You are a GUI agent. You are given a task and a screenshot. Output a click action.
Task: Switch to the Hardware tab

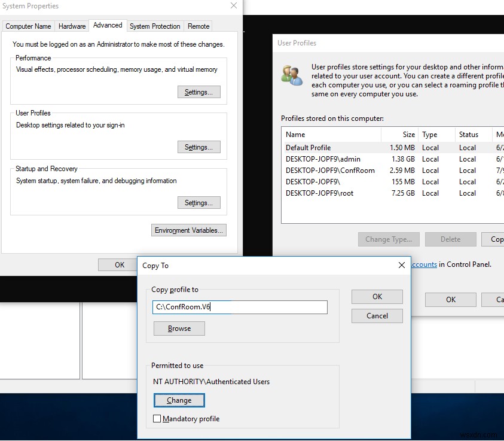[x=72, y=26]
